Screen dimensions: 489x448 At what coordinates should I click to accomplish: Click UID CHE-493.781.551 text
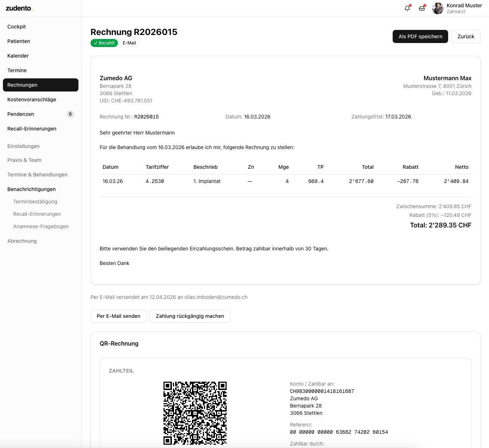[126, 101]
